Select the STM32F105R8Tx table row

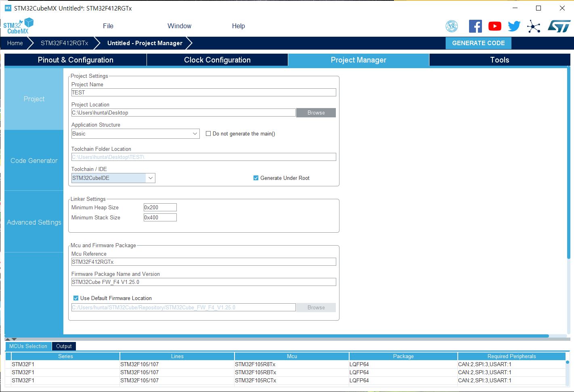[285, 364]
